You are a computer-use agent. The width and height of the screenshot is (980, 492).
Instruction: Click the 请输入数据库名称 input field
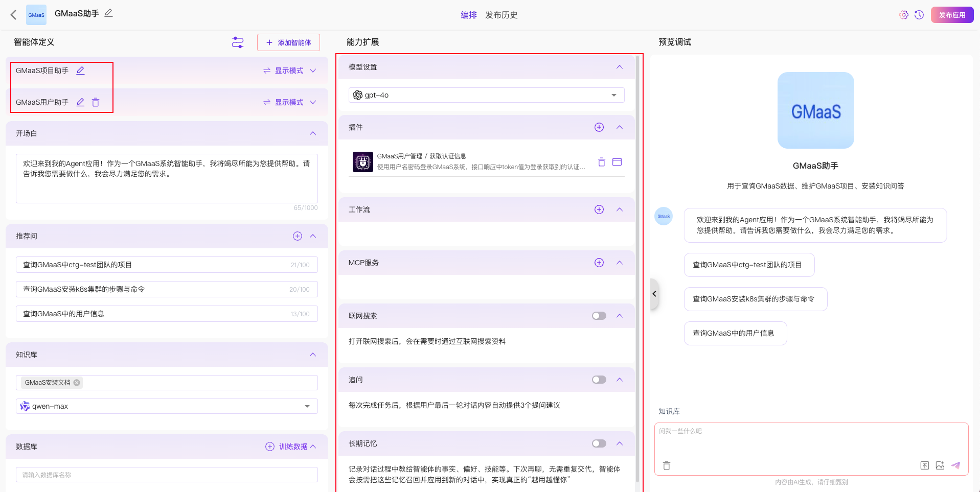167,475
